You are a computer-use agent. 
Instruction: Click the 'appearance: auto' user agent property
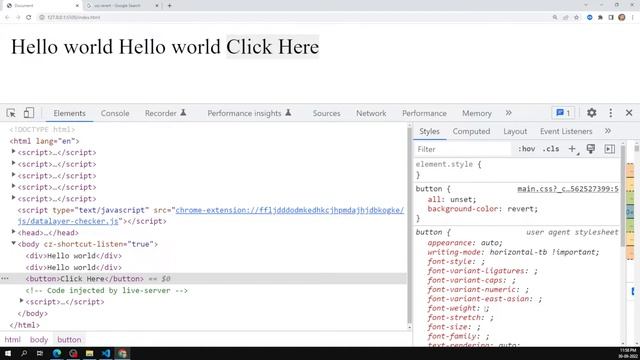465,243
